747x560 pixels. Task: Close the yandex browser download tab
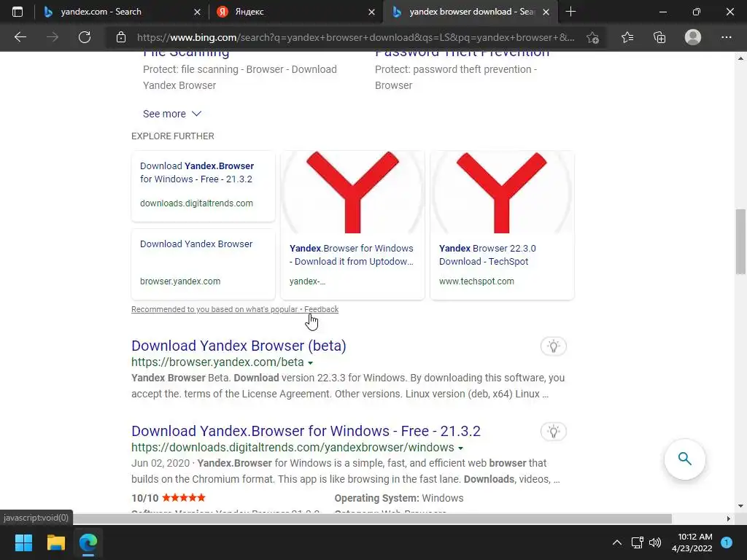(546, 12)
